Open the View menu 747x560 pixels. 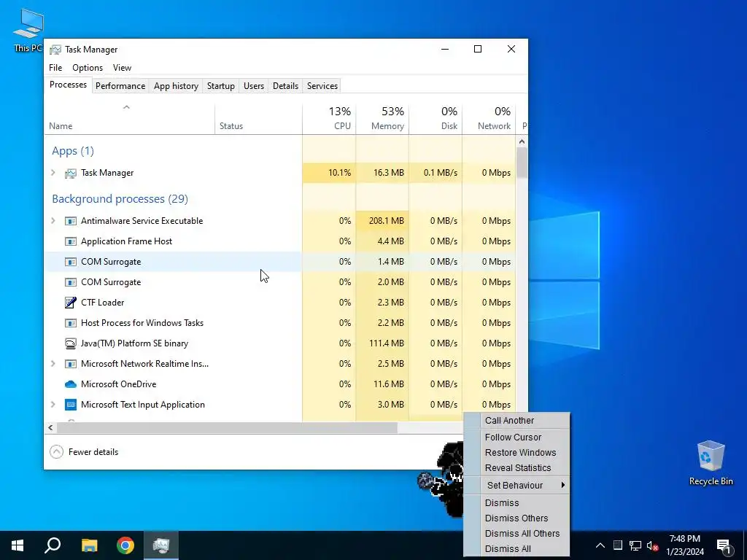tap(122, 68)
